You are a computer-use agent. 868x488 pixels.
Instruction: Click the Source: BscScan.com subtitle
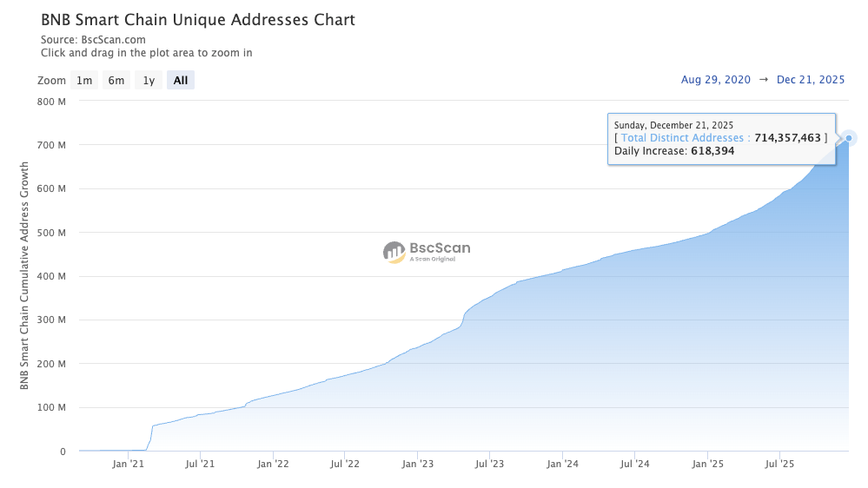(x=93, y=40)
